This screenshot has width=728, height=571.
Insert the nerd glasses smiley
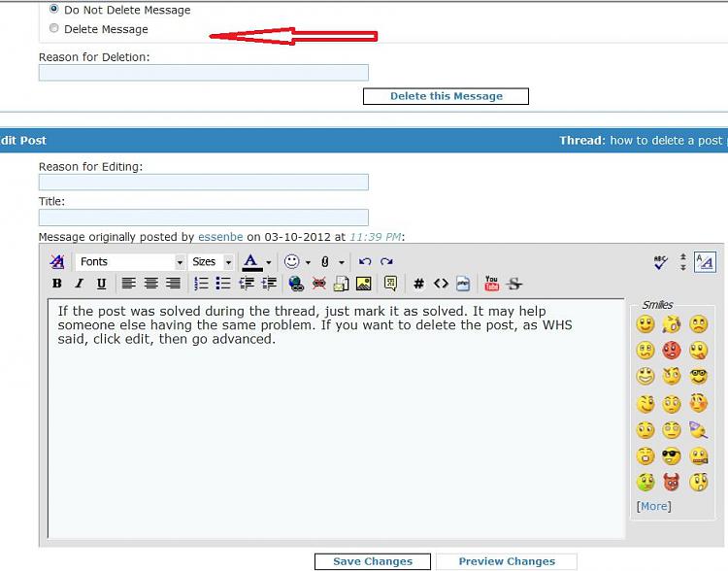698,376
